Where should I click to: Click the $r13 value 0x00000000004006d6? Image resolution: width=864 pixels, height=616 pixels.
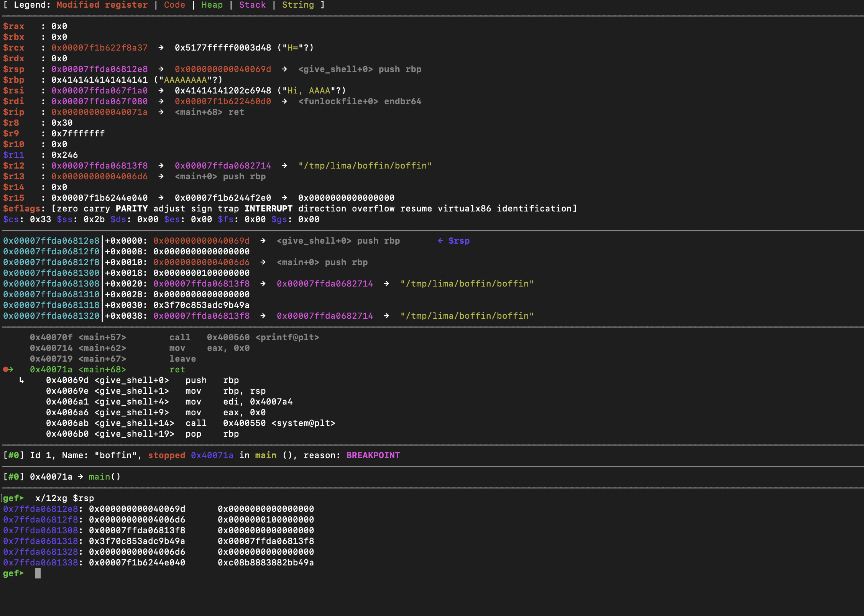[100, 177]
